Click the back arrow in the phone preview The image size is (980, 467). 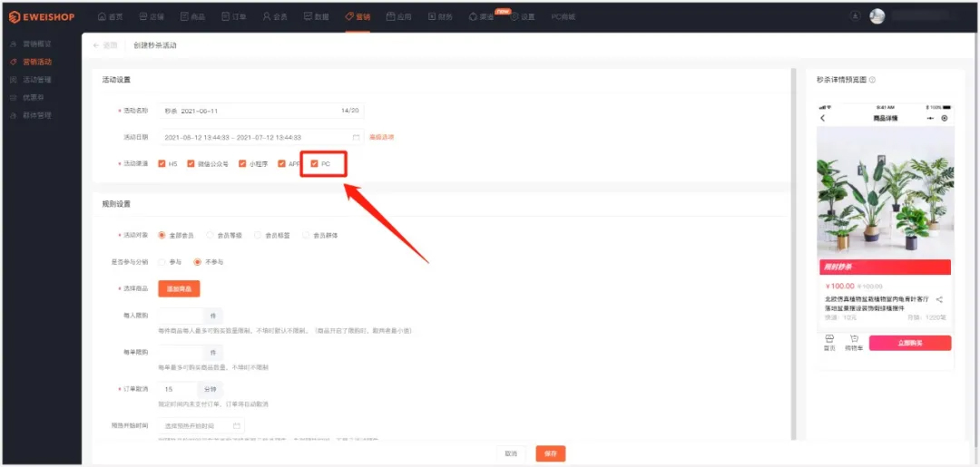click(823, 119)
